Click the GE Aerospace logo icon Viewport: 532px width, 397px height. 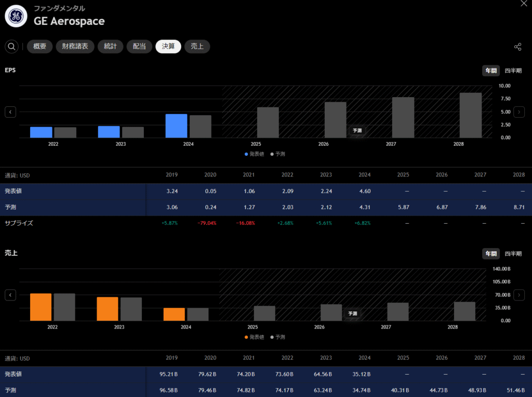point(16,16)
